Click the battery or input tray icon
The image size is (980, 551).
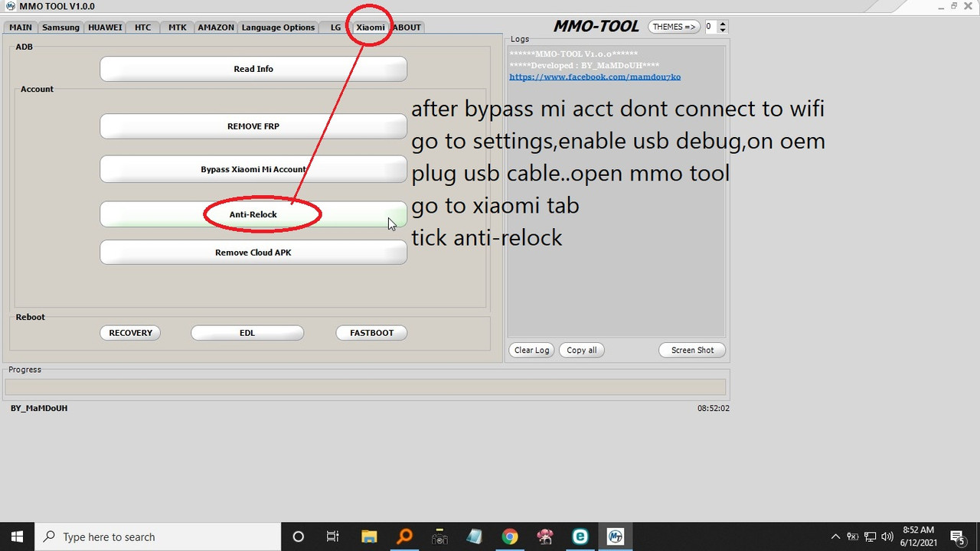852,536
